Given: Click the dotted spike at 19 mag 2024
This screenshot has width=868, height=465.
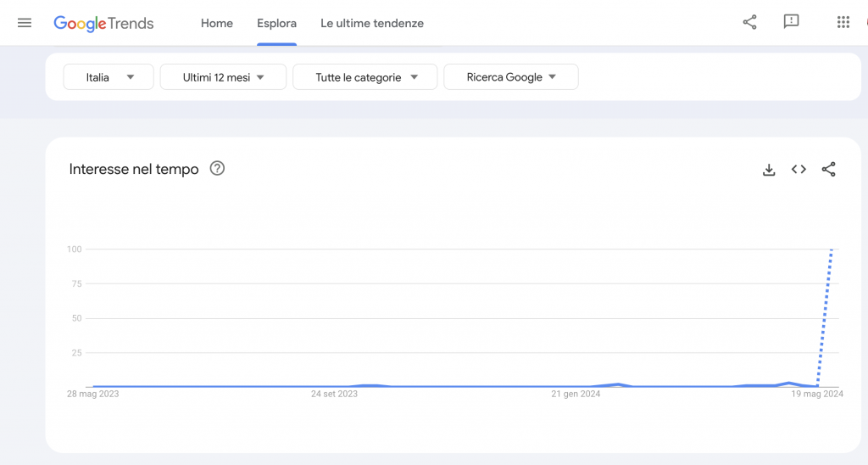Looking at the screenshot, I should click(x=825, y=317).
